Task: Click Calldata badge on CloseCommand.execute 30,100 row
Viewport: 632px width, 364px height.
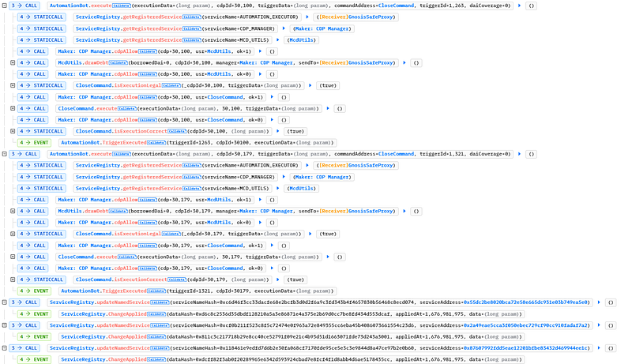Action: click(129, 108)
